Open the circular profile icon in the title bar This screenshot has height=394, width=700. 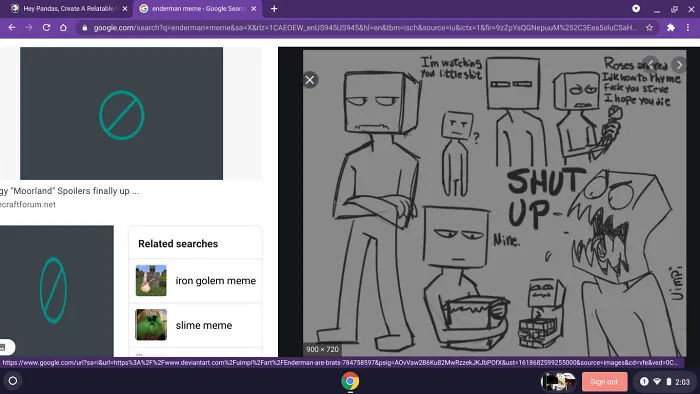click(636, 8)
